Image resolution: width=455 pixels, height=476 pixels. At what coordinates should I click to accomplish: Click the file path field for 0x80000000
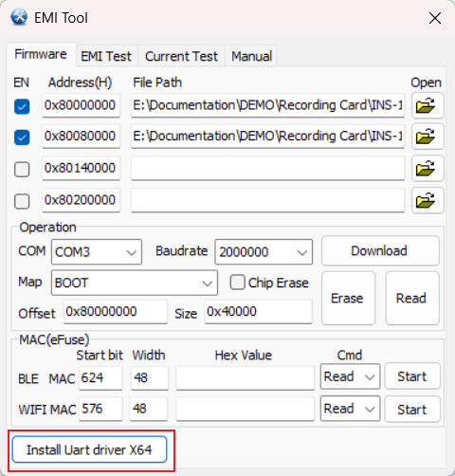(x=268, y=105)
